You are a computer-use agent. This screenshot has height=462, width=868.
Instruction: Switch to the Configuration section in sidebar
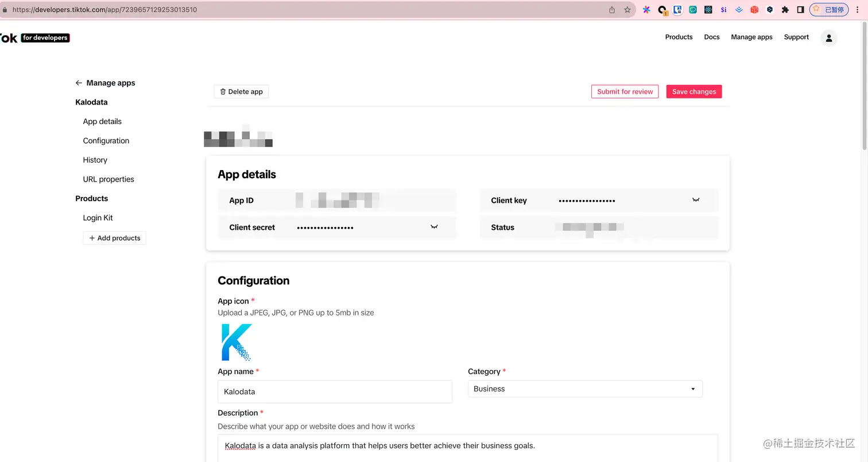(x=106, y=140)
